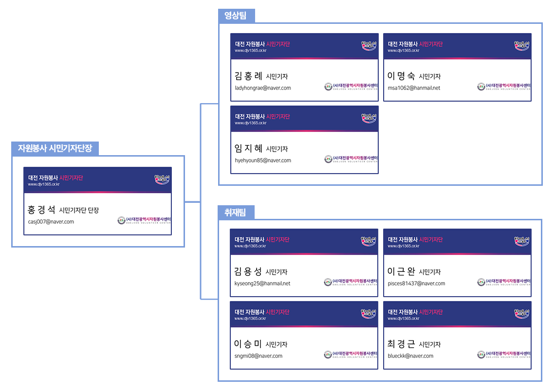Click email ladyhongrae@naver.com
555x392 pixels.
point(262,88)
